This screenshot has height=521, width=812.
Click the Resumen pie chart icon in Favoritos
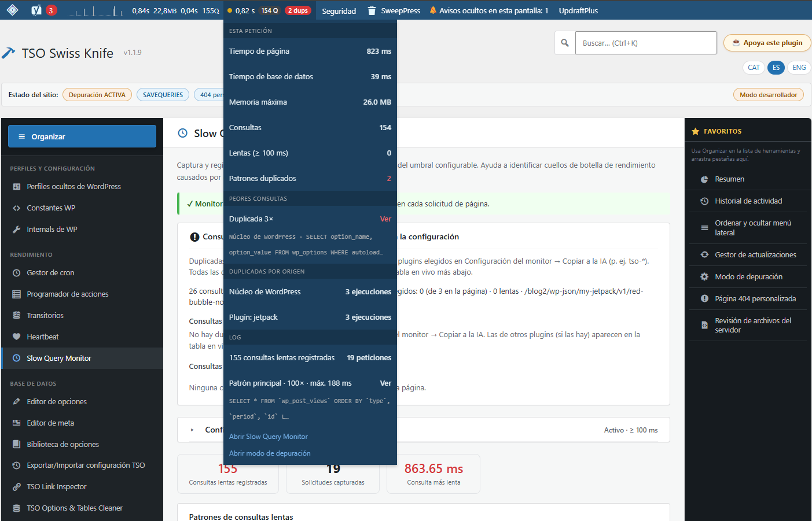coord(704,179)
